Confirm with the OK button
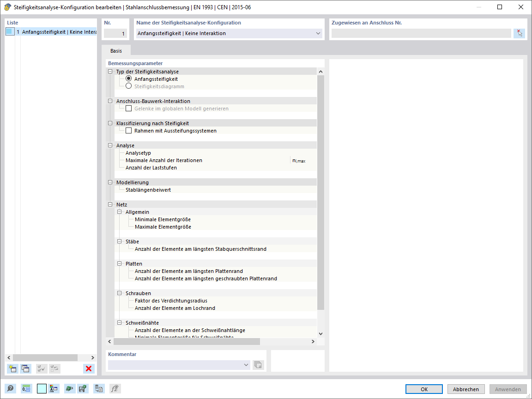Image resolution: width=532 pixels, height=399 pixels. tap(424, 389)
